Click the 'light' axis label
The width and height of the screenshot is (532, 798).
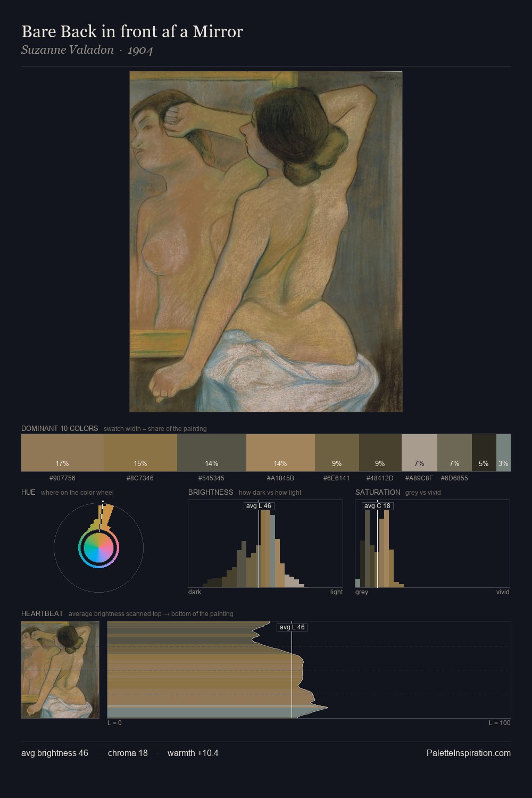click(x=336, y=592)
